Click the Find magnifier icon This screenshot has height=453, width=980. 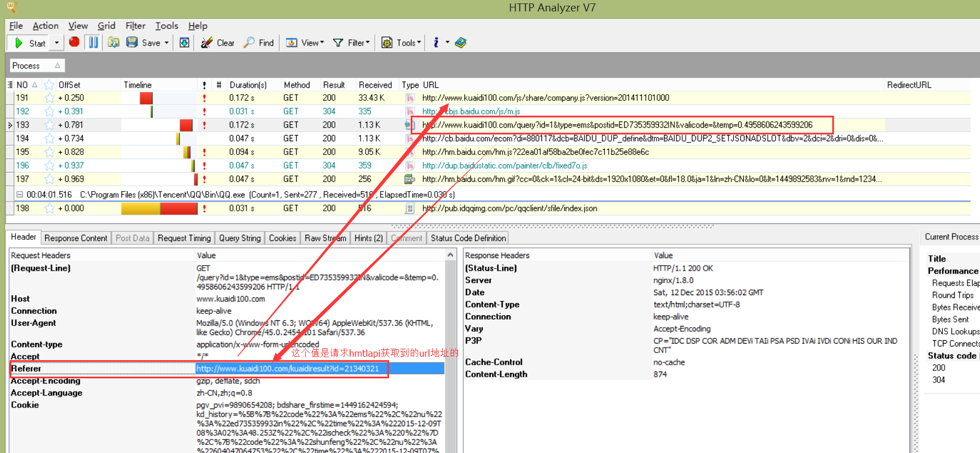coord(249,43)
